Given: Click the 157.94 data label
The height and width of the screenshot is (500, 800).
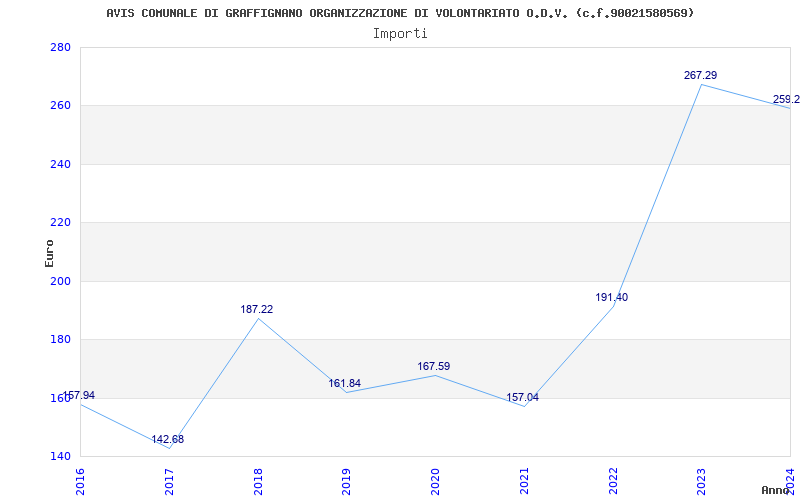Looking at the screenshot, I should [x=79, y=395].
